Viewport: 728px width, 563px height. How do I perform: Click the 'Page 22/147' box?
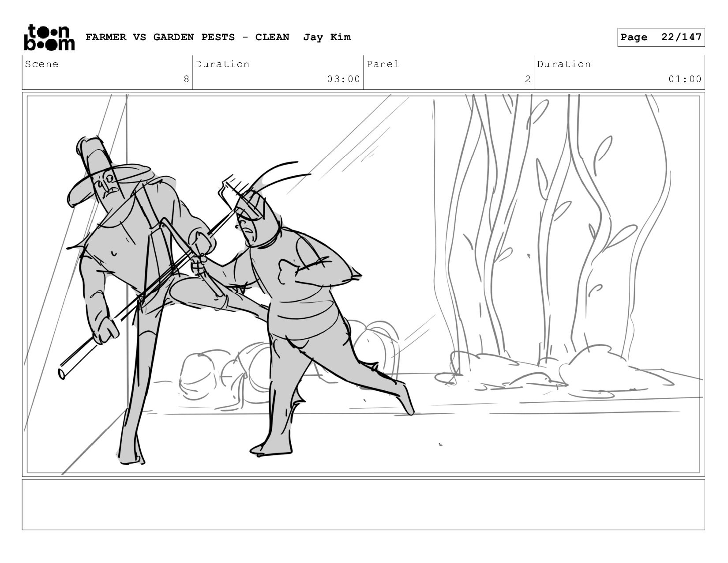(x=661, y=37)
